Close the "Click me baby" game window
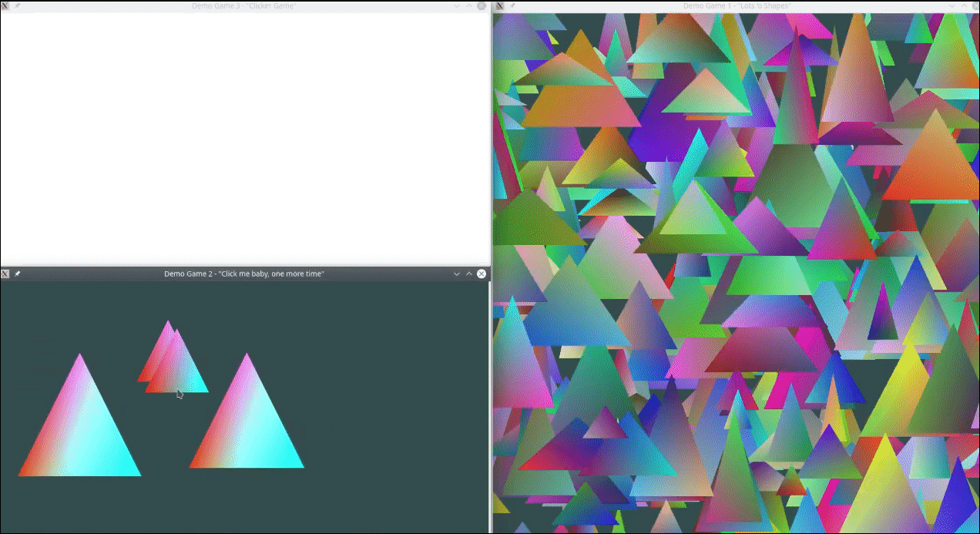Screen dimensions: 980x534 [x=481, y=274]
